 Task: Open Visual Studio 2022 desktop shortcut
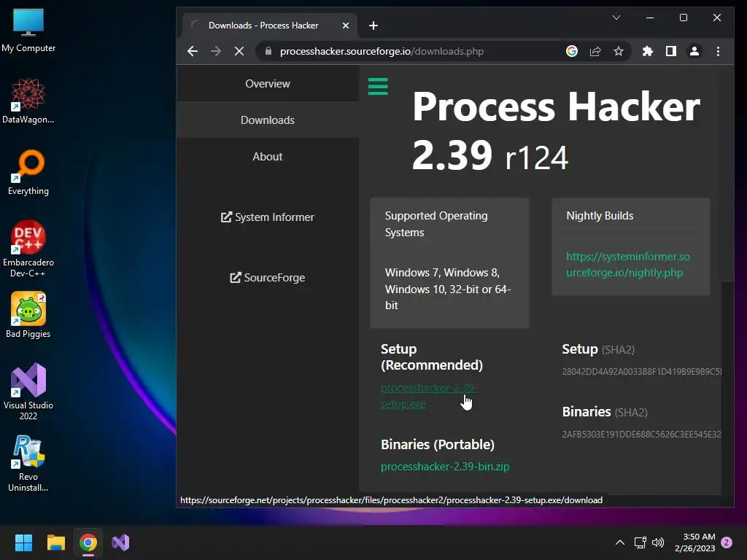28,392
